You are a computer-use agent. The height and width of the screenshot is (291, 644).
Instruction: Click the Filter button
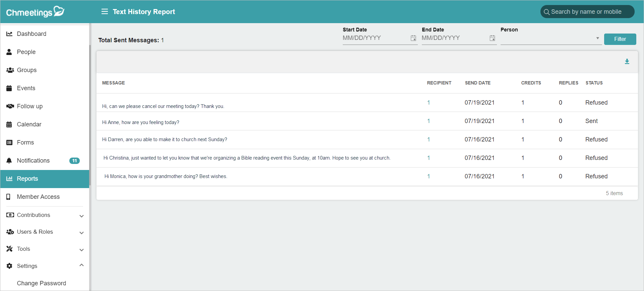[620, 39]
